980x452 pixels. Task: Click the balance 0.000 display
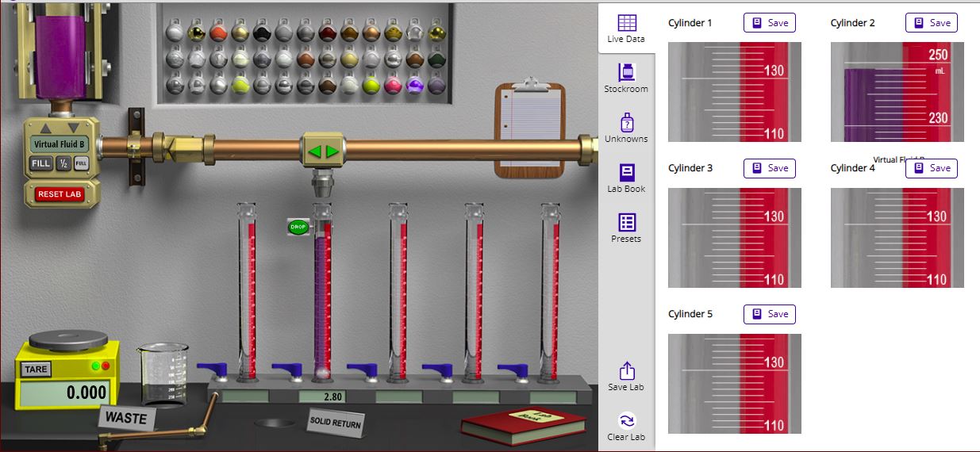(63, 393)
